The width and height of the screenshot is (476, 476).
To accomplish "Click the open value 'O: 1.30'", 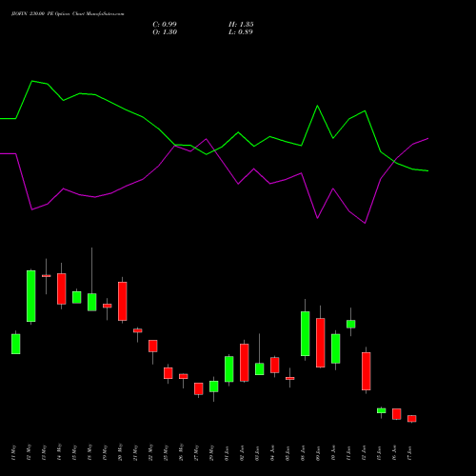I will (x=165, y=32).
